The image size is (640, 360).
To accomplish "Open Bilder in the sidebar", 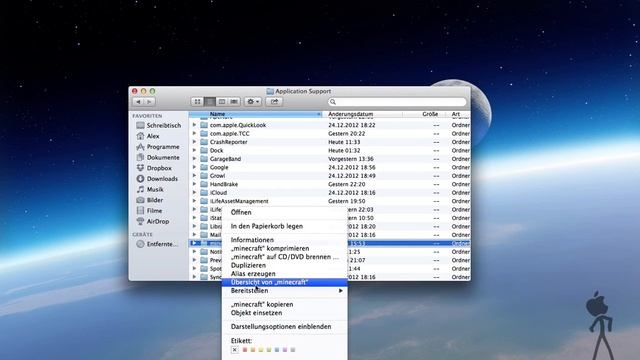I will pos(150,200).
